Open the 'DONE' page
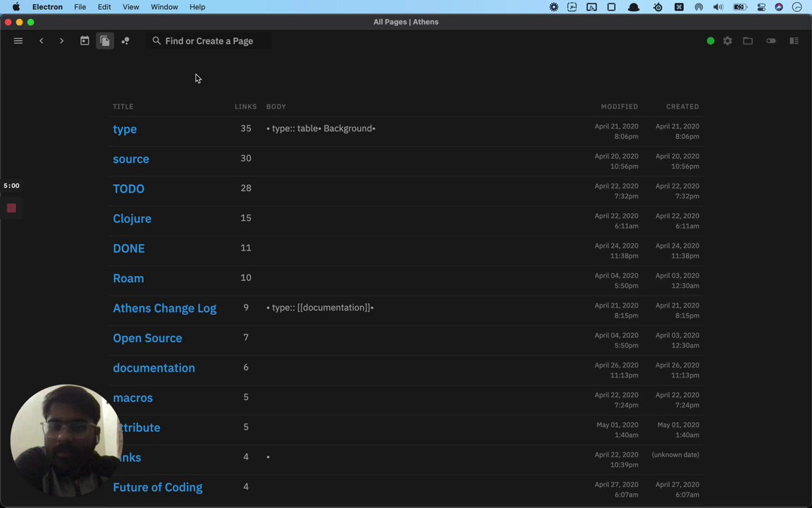The width and height of the screenshot is (812, 508). 129,248
